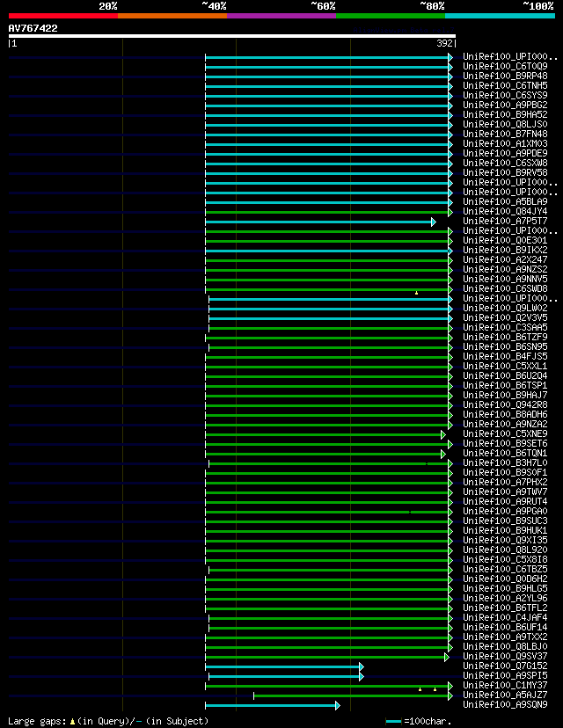Select the UniRef100_B9SET6 label
563x728 pixels.
(505, 443)
